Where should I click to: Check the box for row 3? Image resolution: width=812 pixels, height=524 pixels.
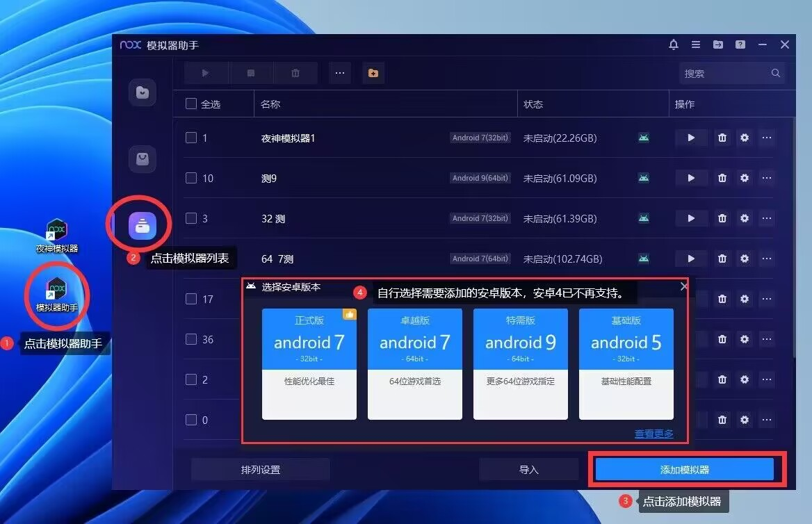pyautogui.click(x=191, y=218)
